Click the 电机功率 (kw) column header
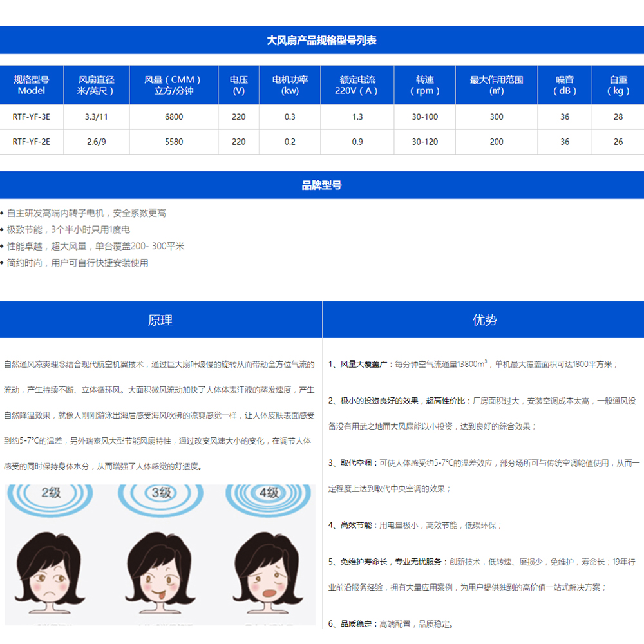644x644 pixels. pos(290,85)
